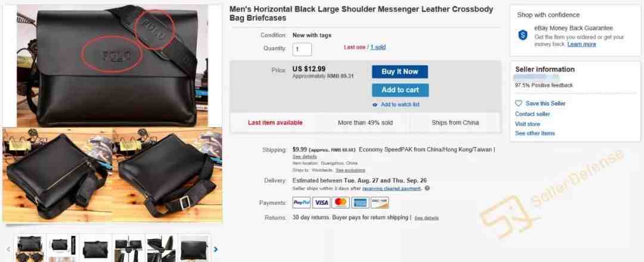Click the American Express payment icon
The width and height of the screenshot is (644, 262).
click(360, 202)
